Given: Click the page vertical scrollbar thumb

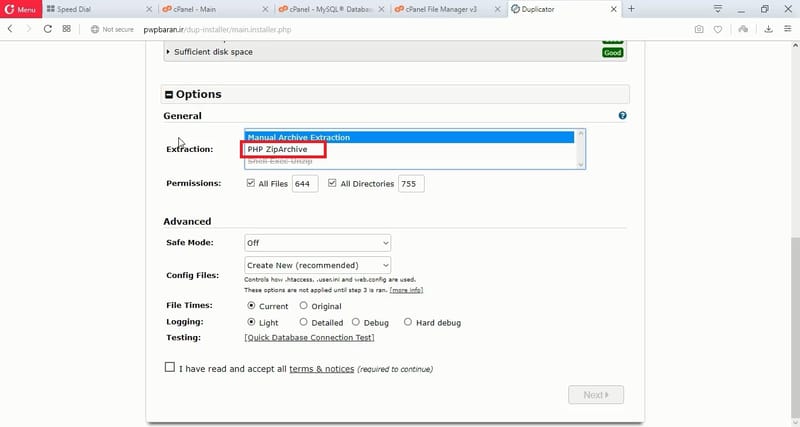Looking at the screenshot, I should (x=795, y=326).
